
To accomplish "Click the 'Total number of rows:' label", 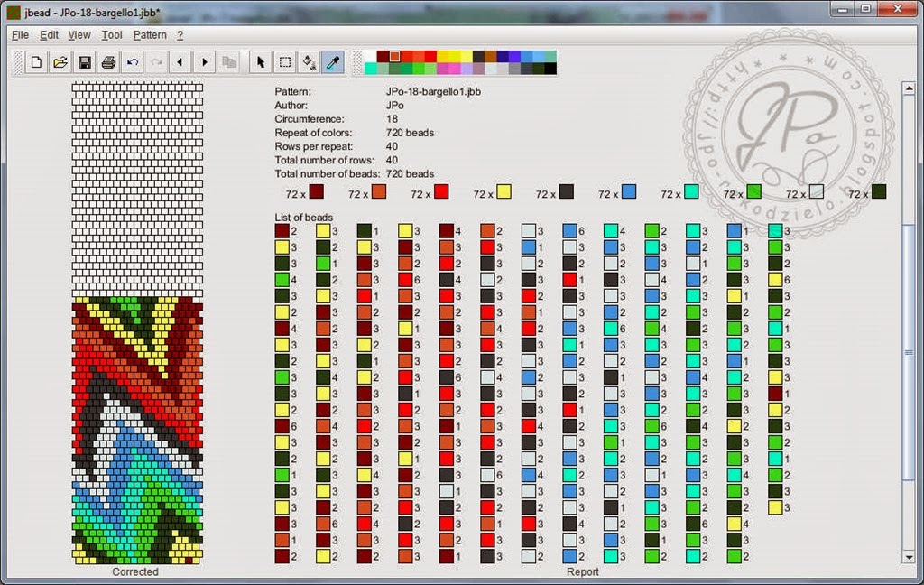I will [x=324, y=160].
